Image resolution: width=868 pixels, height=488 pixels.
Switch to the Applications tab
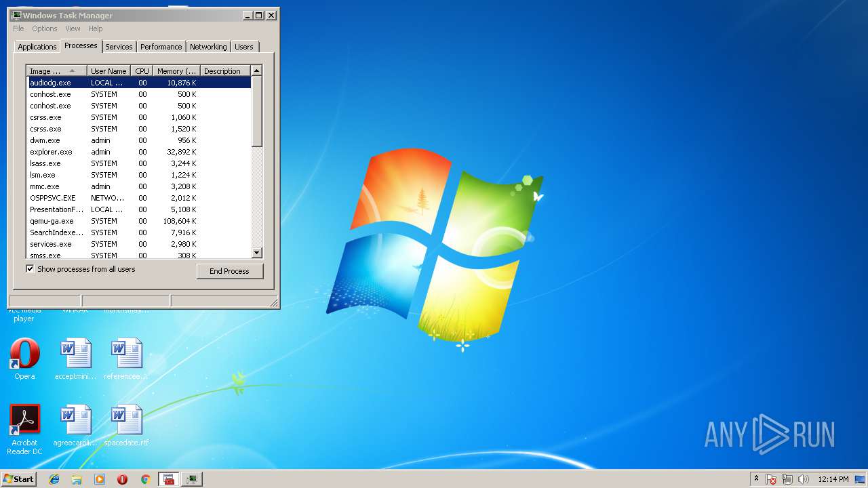[37, 47]
